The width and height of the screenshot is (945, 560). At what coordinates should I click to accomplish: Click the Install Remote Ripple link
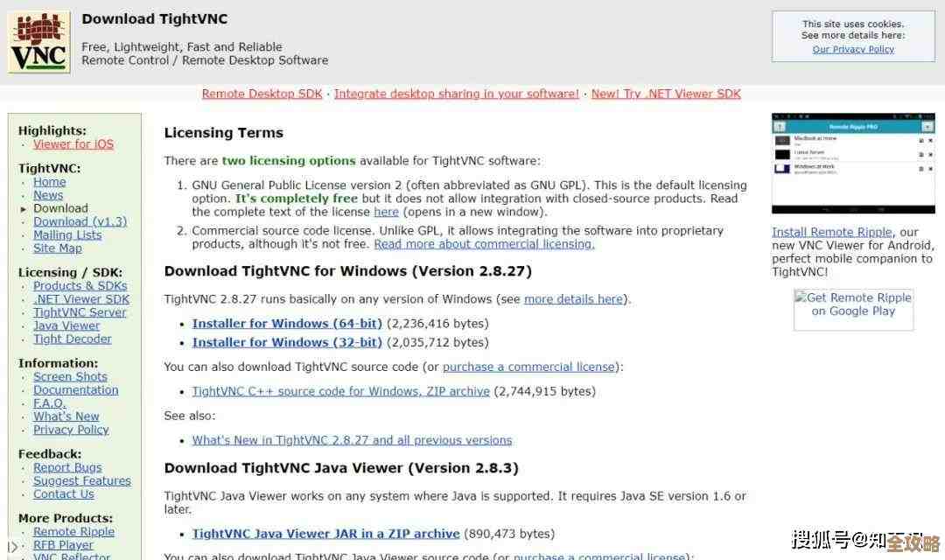[x=831, y=232]
